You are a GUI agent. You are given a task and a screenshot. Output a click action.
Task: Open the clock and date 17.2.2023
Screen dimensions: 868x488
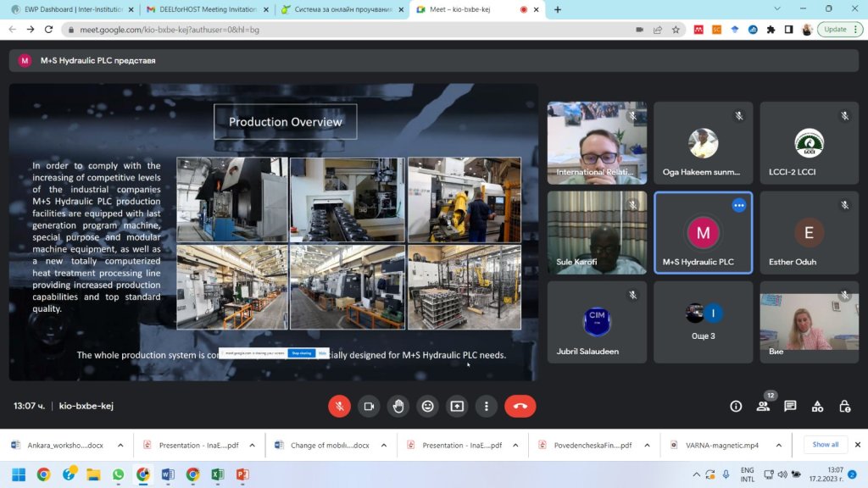point(826,474)
